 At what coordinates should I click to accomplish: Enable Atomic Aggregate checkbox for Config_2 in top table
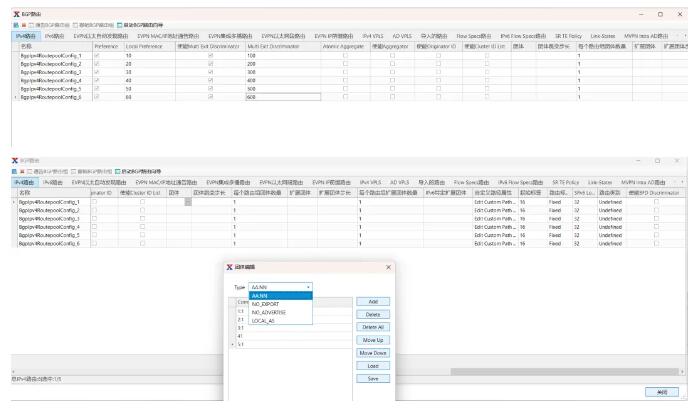[345, 64]
